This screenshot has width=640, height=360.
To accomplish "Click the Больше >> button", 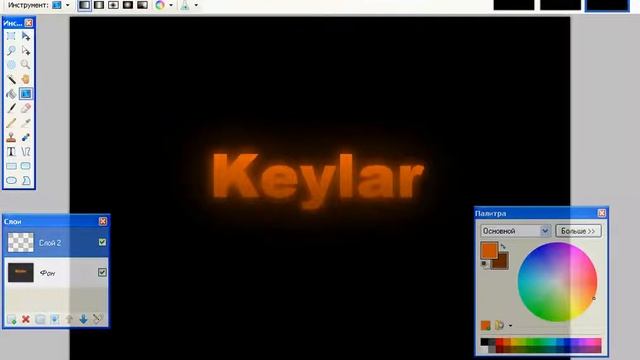I will (578, 231).
